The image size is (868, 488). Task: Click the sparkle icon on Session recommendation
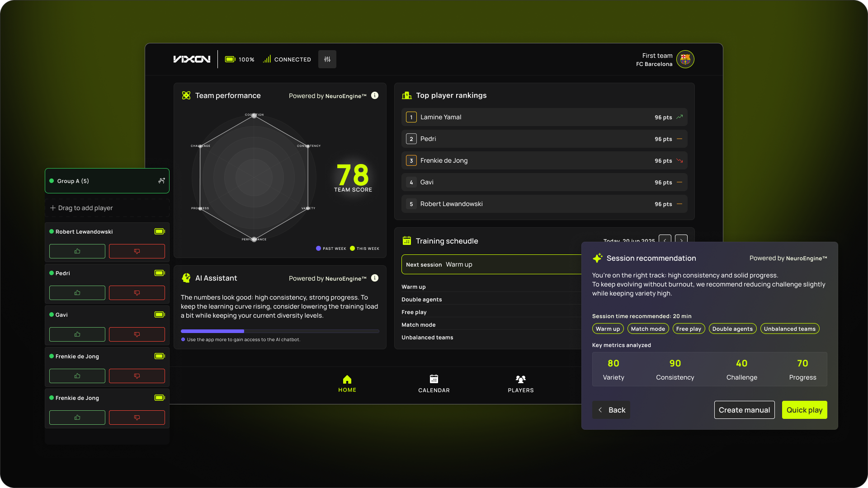(x=597, y=258)
